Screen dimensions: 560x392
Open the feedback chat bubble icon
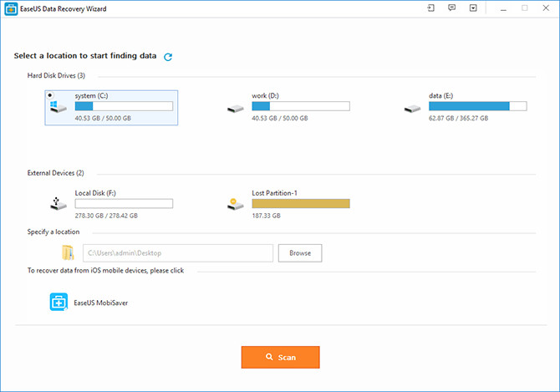click(452, 8)
